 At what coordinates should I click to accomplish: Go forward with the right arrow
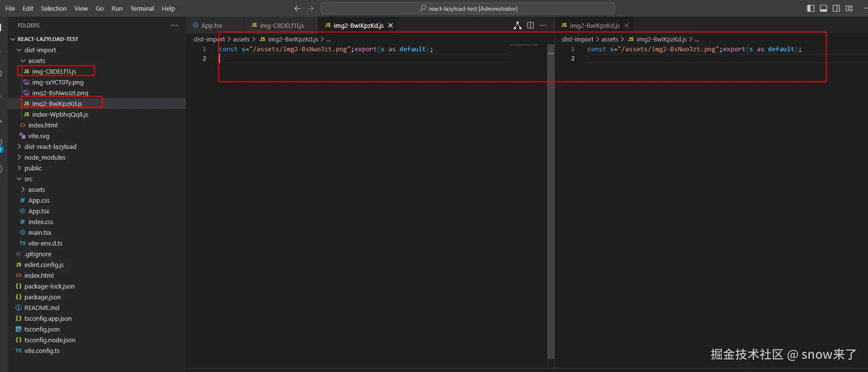tap(310, 8)
